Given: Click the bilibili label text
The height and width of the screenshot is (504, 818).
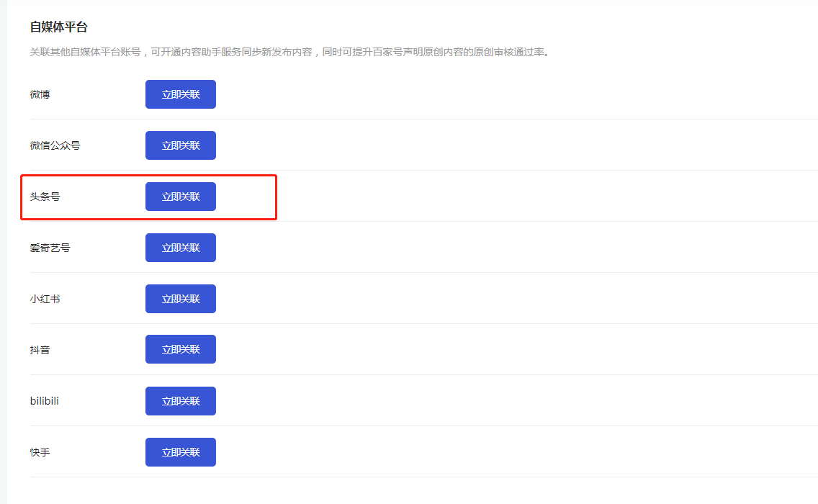Looking at the screenshot, I should [x=45, y=401].
